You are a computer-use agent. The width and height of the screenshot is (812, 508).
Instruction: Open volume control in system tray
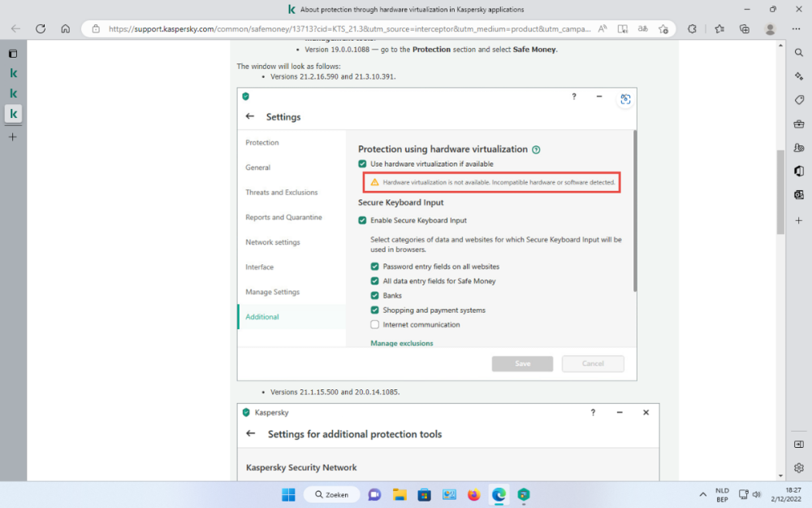pyautogui.click(x=757, y=494)
